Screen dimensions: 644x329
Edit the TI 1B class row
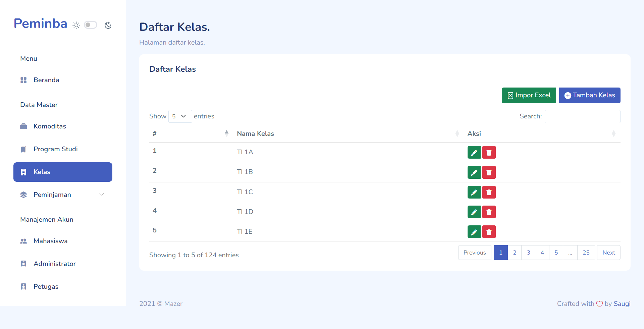pyautogui.click(x=474, y=172)
